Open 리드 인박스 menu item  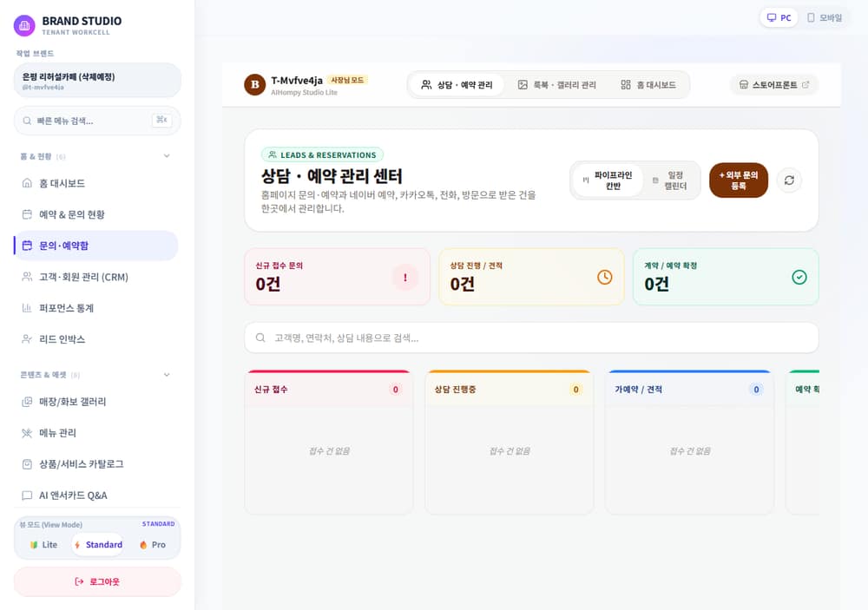tap(95, 338)
